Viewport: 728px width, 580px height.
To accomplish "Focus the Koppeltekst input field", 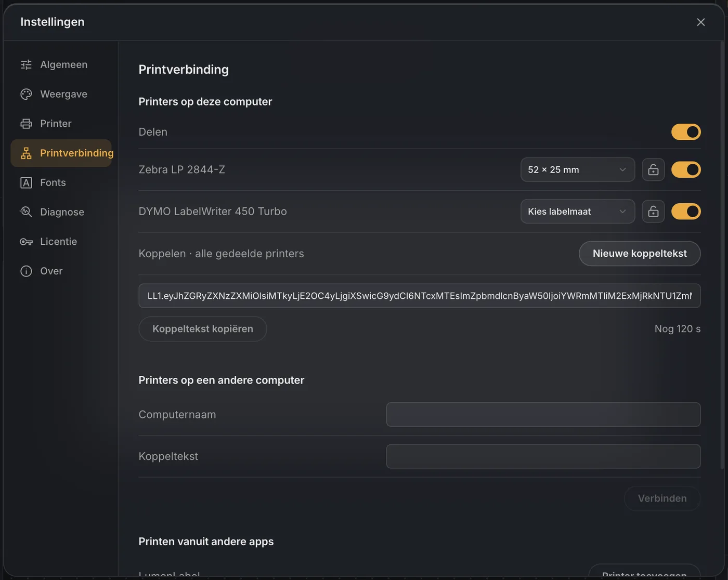I will (x=543, y=456).
